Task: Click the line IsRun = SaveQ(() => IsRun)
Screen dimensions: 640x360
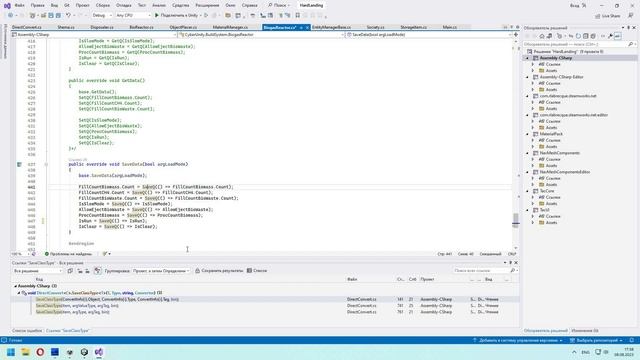Action: 113,221
